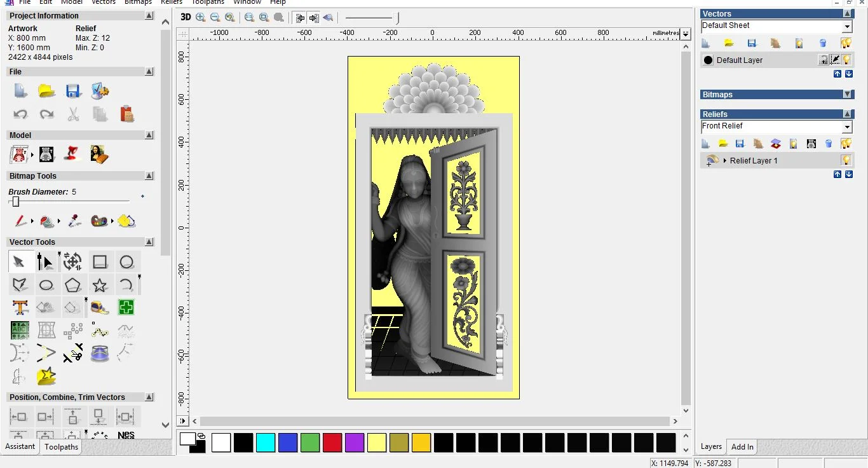
Task: Toggle Default Layer visibility light bulb
Action: [x=846, y=60]
